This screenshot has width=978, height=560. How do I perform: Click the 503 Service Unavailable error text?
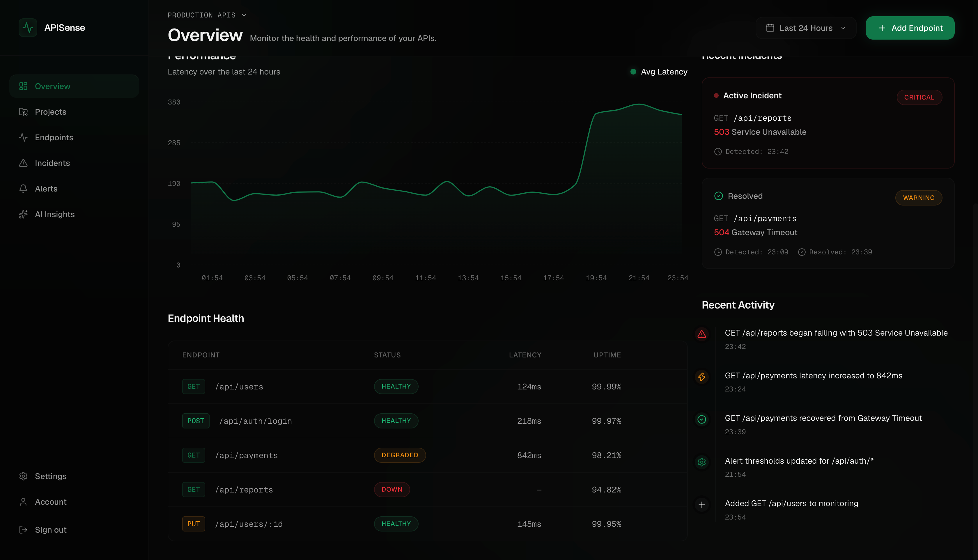point(760,132)
